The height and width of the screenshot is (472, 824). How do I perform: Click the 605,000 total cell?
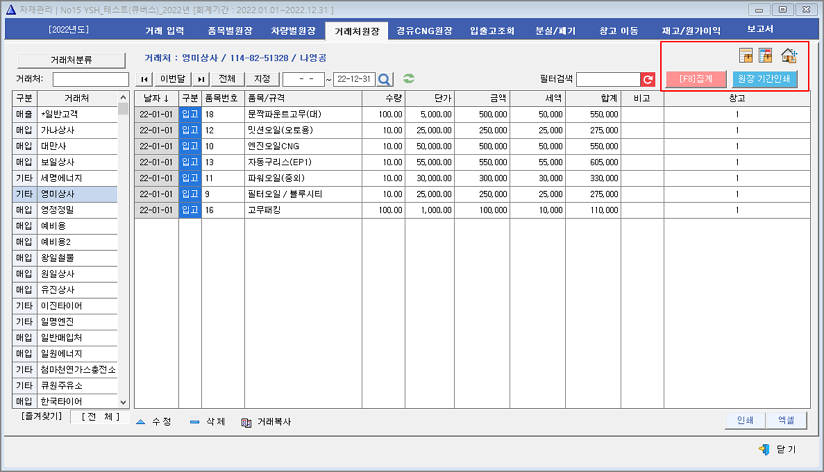[593, 162]
